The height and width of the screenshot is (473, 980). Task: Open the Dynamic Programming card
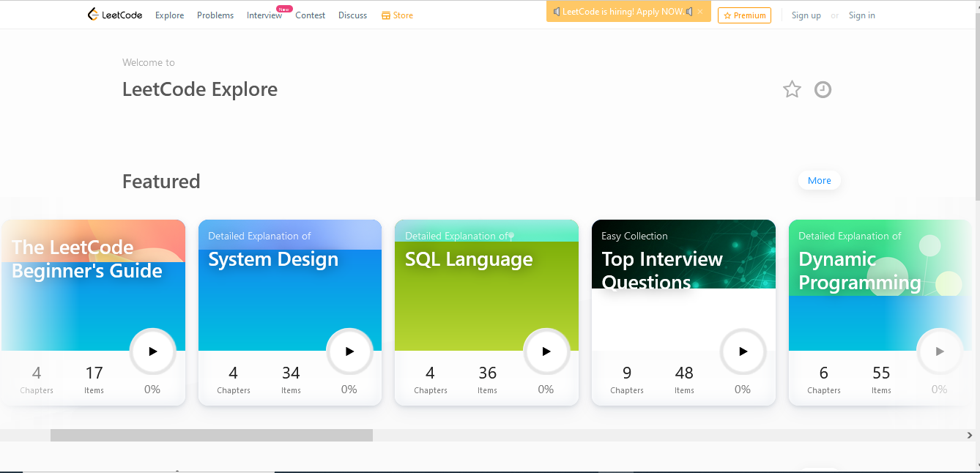[880, 313]
